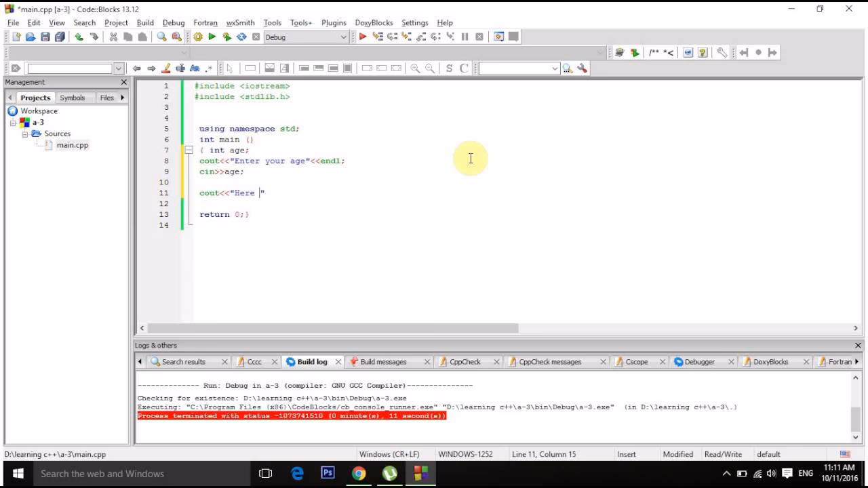
Task: Toggle highlight marker icon in search toolbar
Action: [166, 68]
